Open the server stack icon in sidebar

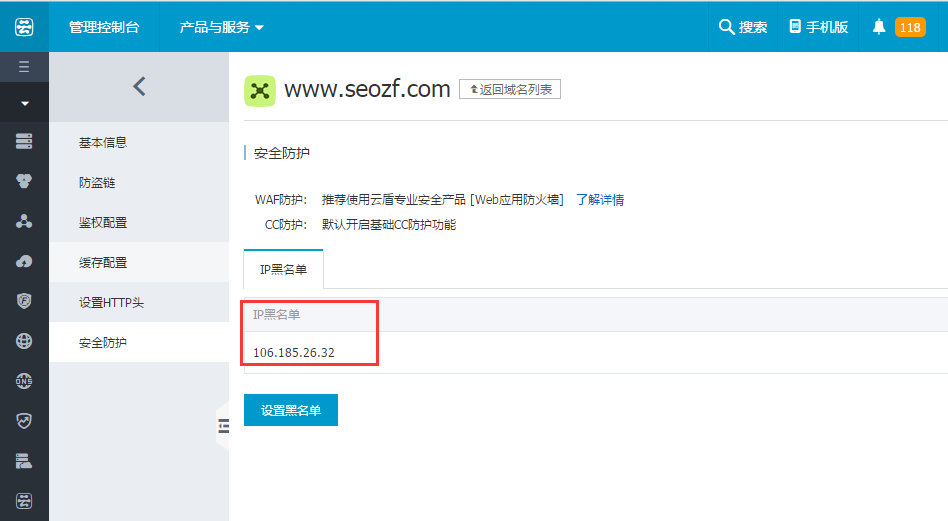(x=24, y=141)
